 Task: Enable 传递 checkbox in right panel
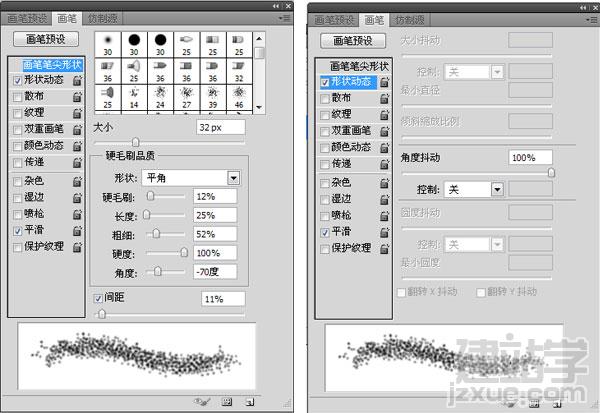pyautogui.click(x=325, y=165)
